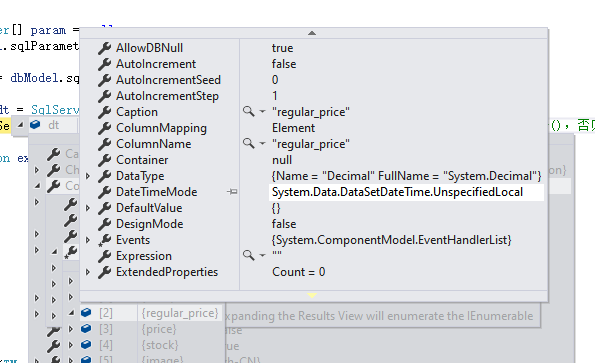Click the wrench icon beside DataType
595x363 pixels.
(104, 176)
